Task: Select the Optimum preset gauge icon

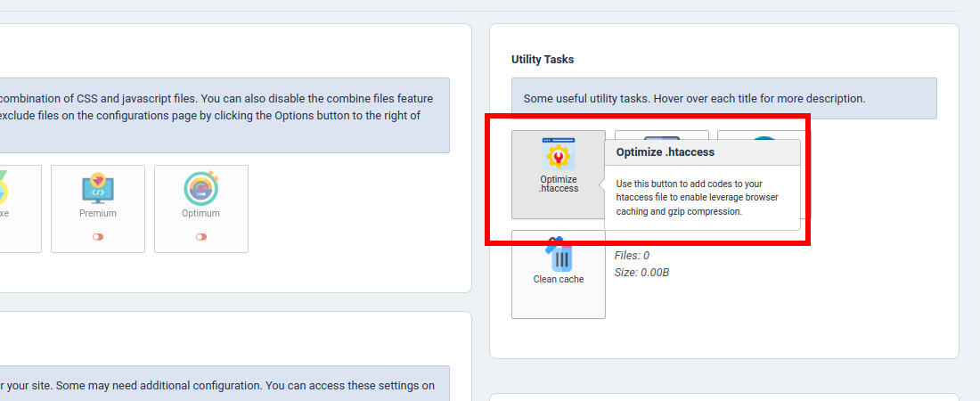Action: pos(200,188)
